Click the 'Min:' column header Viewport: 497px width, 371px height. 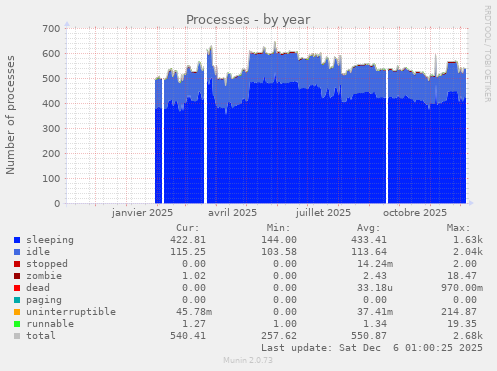click(278, 228)
